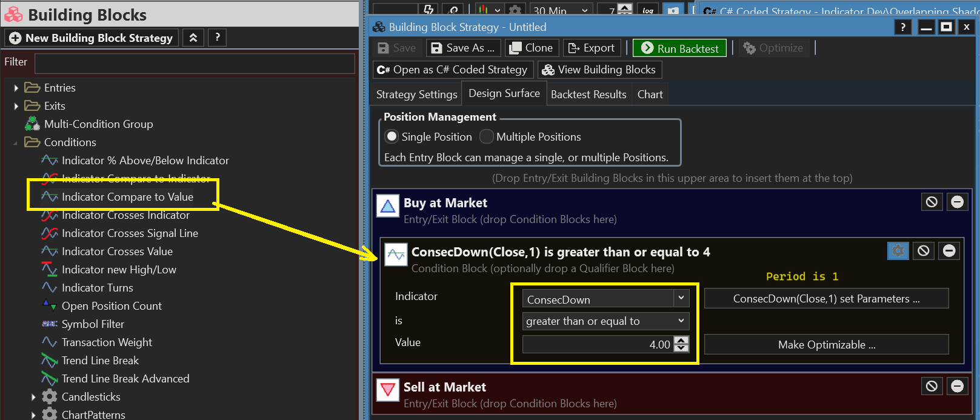The image size is (980, 420).
Task: Open the Building Blocks help question mark
Action: (x=217, y=38)
